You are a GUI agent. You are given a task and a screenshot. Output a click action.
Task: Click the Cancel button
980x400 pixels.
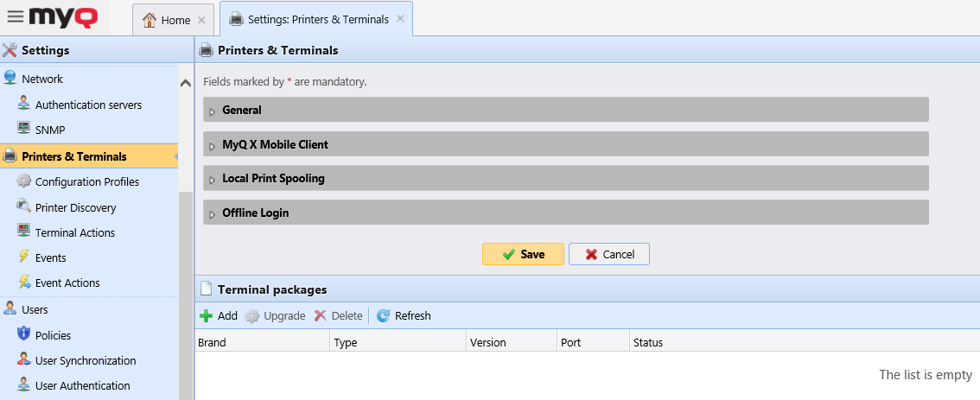609,254
